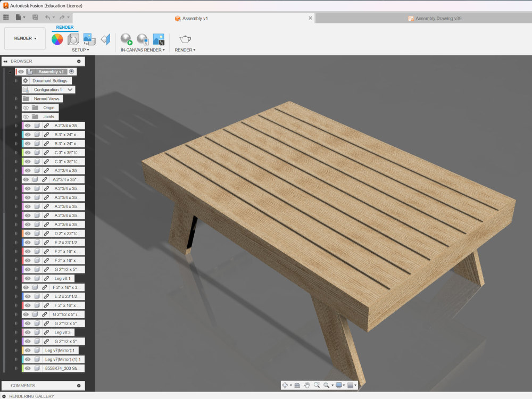Select the Zoom magnifier tool
The image size is (532, 399).
(317, 385)
